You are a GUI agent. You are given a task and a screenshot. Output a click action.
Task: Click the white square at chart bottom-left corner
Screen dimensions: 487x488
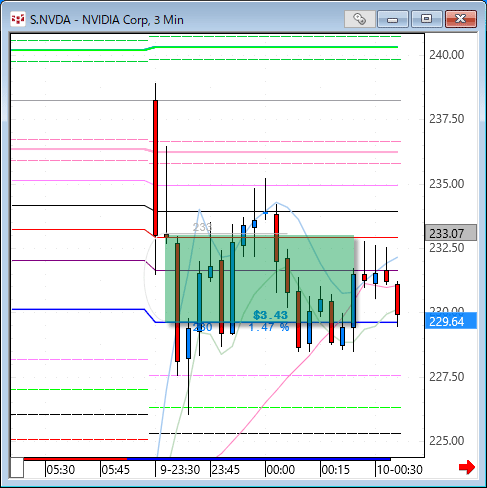tap(17, 468)
